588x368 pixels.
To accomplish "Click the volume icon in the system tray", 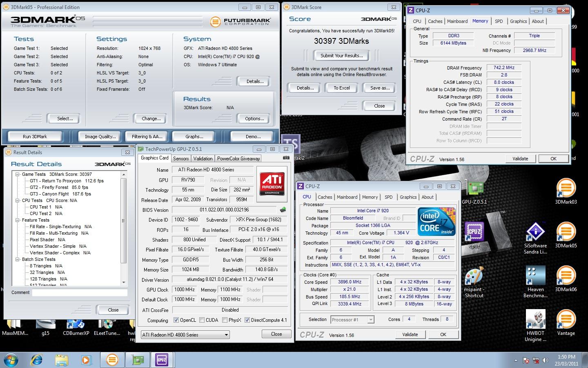I will click(546, 360).
